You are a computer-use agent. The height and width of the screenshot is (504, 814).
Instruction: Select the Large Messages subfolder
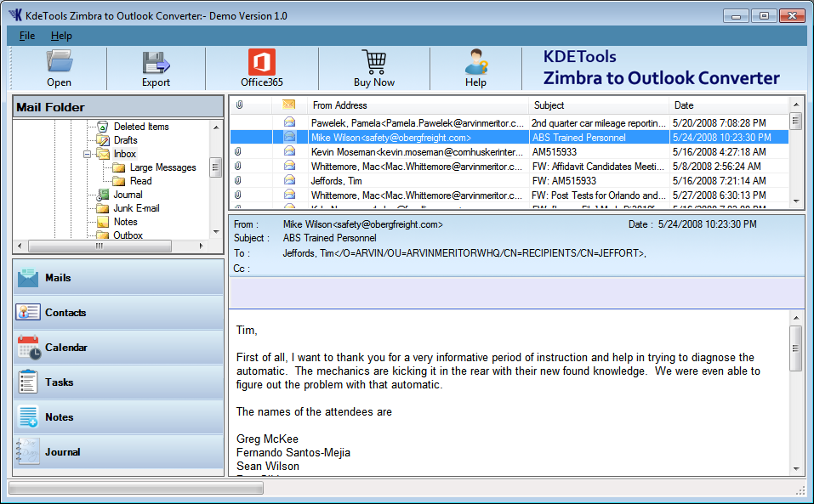(163, 167)
